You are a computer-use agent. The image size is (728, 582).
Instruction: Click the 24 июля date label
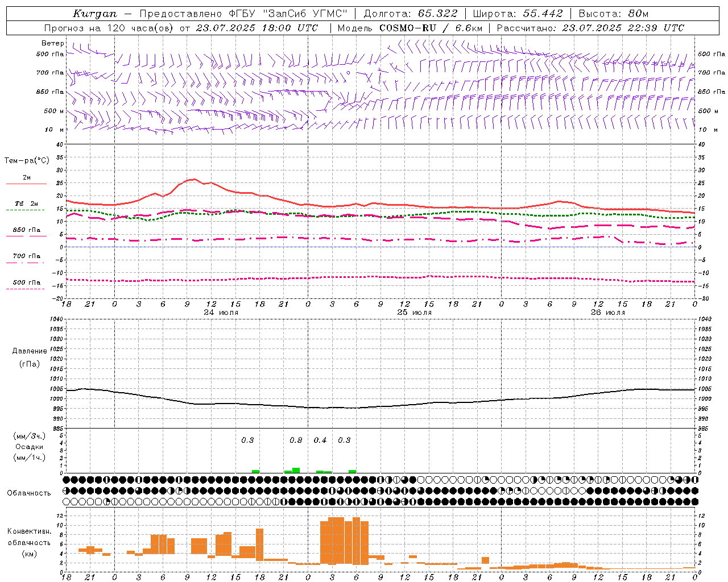[221, 313]
